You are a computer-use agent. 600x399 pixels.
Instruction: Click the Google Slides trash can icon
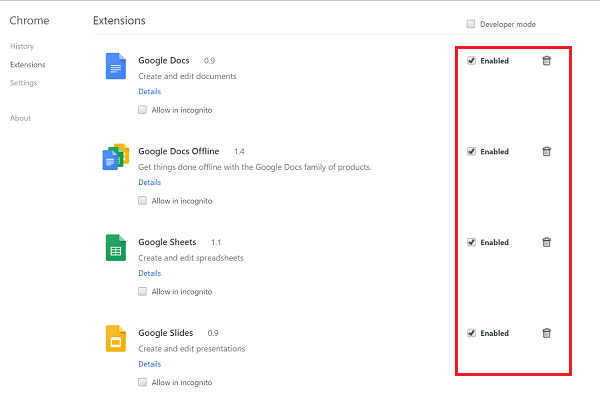[546, 333]
